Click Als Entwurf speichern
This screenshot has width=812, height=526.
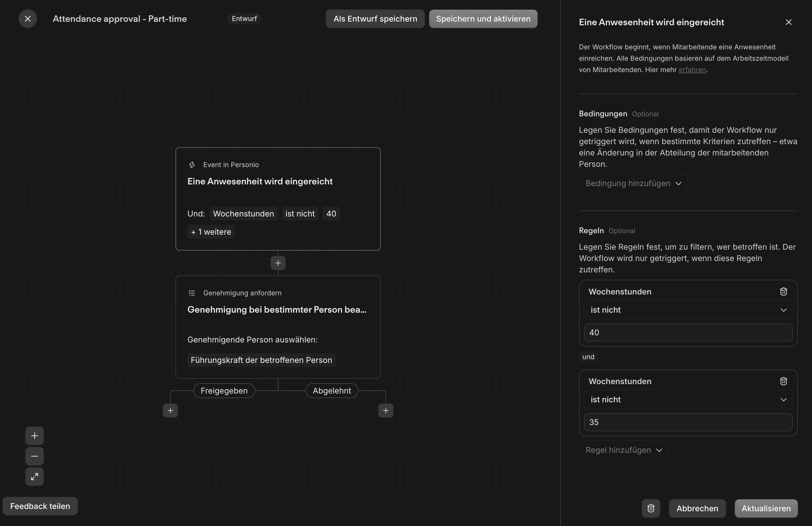375,19
